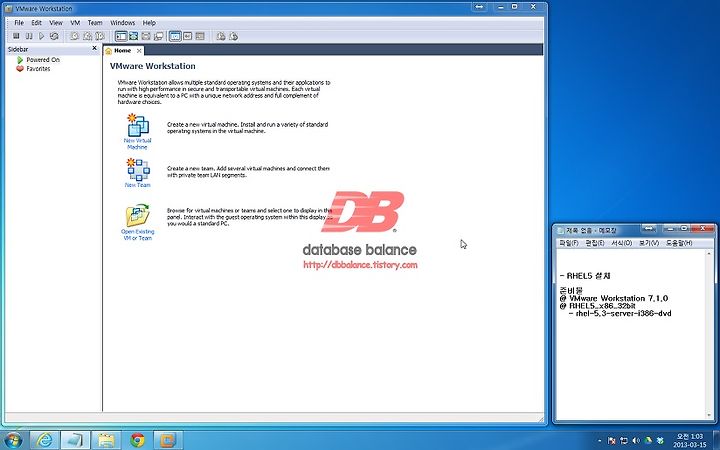720x450 pixels.
Task: Click the Open Existing VM or Team link
Action: point(137,235)
